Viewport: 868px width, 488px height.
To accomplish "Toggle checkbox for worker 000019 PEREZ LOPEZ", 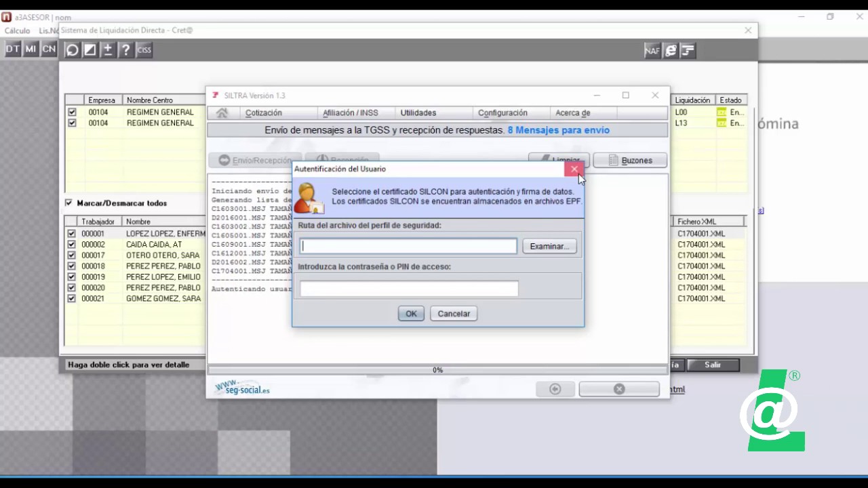I will point(72,277).
